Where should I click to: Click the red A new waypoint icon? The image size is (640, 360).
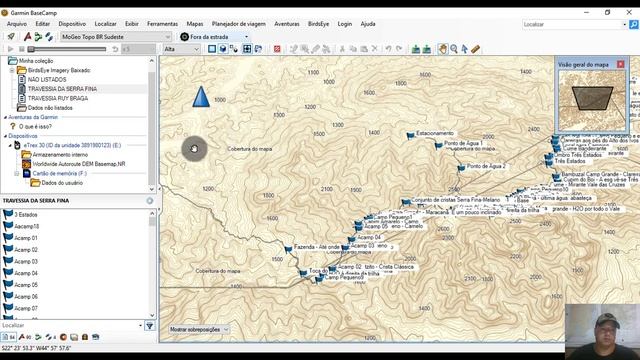click(27, 37)
